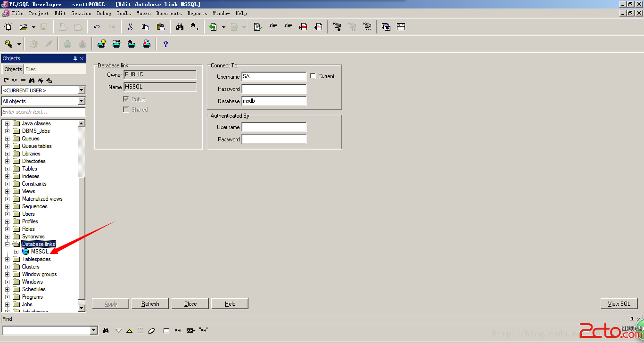Click the yellow down triangle find-next icon

click(119, 330)
